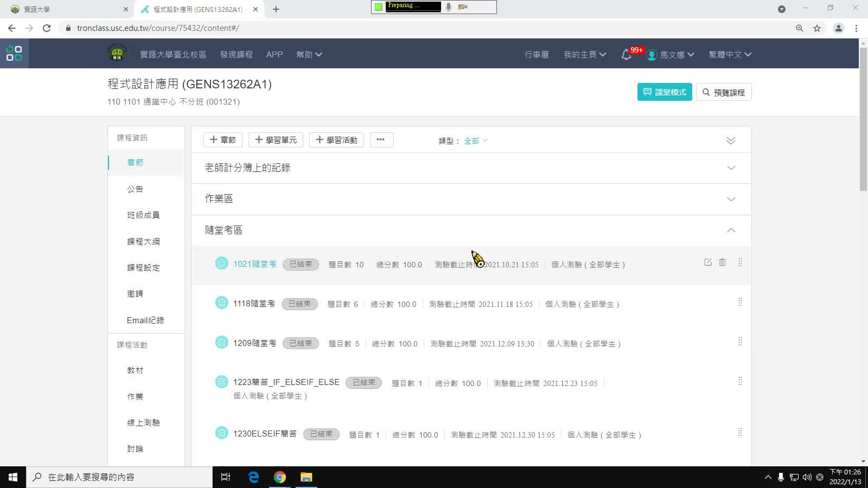This screenshot has width=868, height=488.
Task: Click the taskbar date and time
Action: click(x=845, y=477)
